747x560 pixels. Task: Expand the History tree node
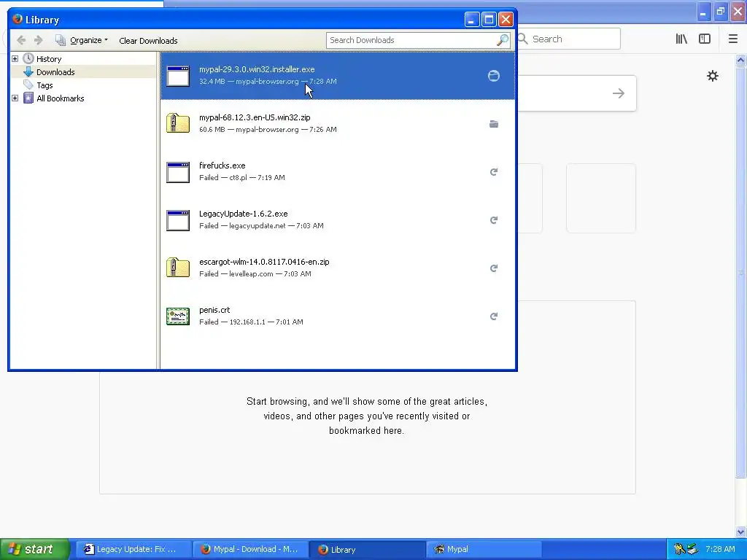click(15, 59)
